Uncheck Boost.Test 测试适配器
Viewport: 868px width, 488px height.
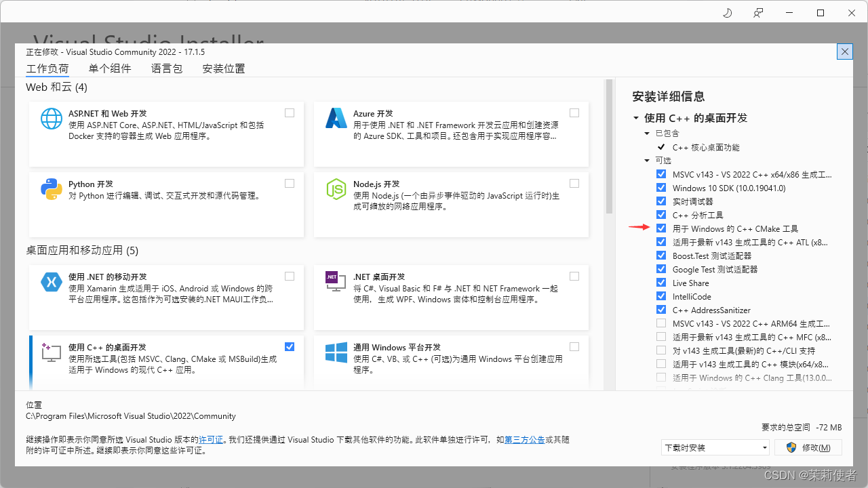661,256
